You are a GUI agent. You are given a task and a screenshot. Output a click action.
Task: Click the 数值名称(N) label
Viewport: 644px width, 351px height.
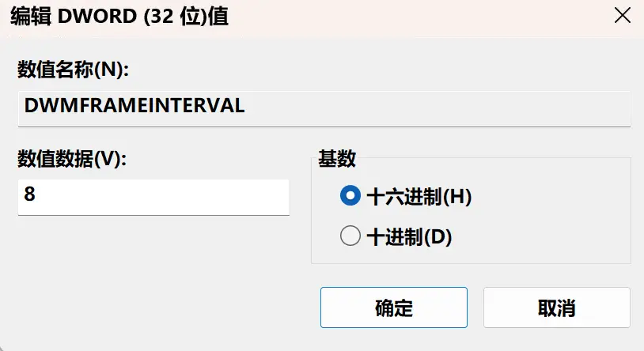(x=73, y=69)
